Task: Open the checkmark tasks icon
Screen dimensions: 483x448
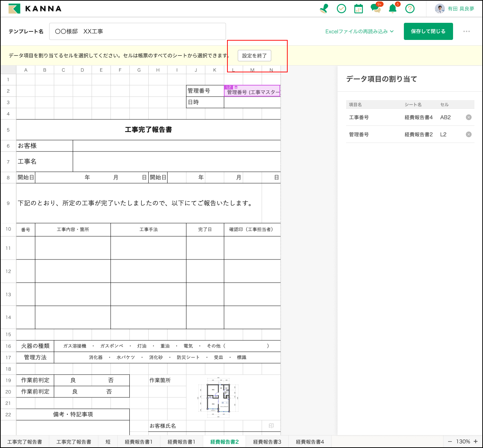Action: 341,9
